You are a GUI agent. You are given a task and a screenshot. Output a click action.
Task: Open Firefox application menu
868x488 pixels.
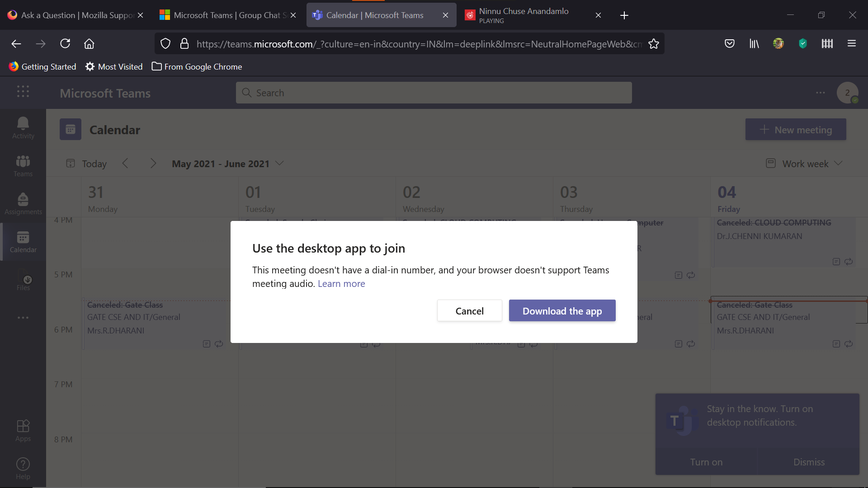click(852, 43)
